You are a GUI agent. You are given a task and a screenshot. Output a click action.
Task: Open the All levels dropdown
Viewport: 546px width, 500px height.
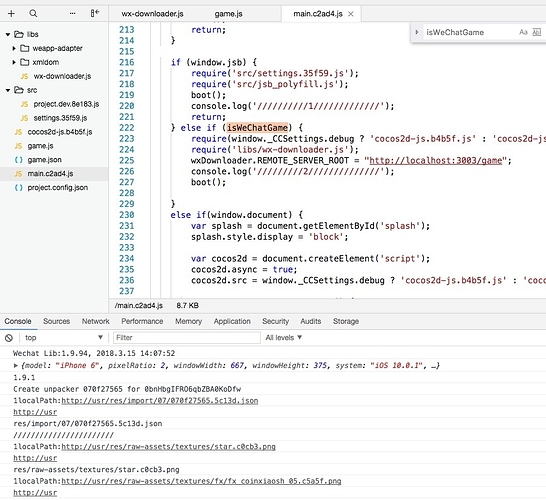point(283,338)
